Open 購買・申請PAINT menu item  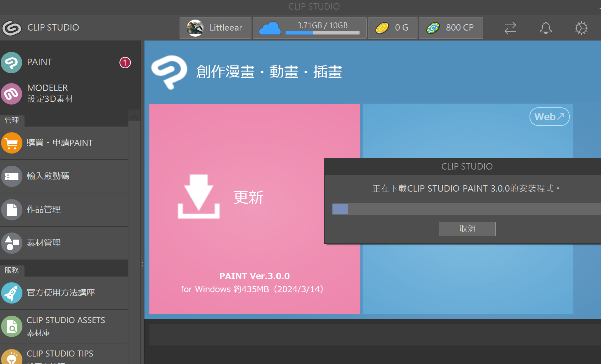(64, 143)
